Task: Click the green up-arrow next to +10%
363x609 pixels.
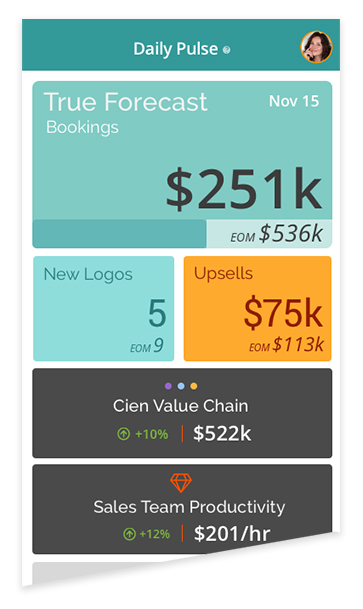Action: (x=123, y=433)
